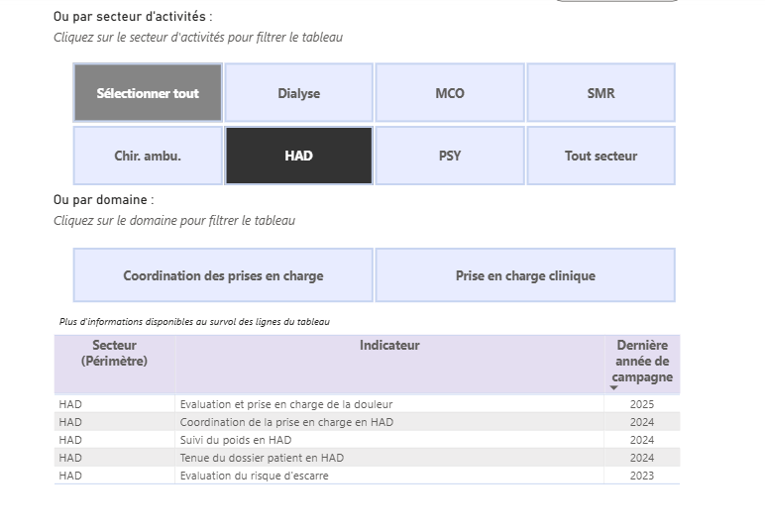765x532 pixels.
Task: Click the Dernière année de campagne header text
Action: tap(641, 361)
